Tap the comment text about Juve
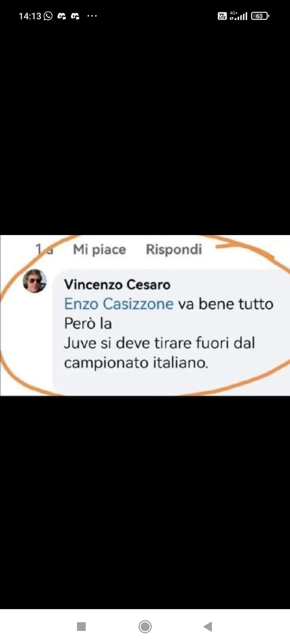The image size is (290, 644). tap(169, 333)
